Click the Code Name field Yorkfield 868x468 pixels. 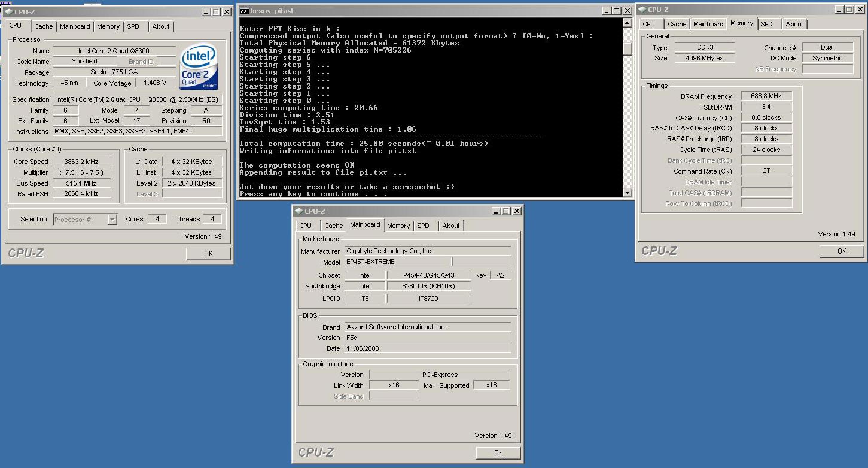(84, 62)
